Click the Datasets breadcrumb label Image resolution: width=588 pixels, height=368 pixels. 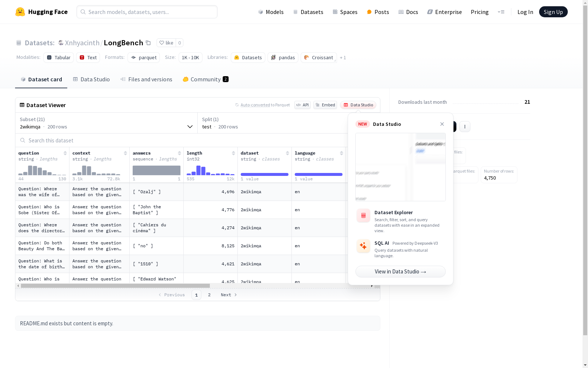pyautogui.click(x=40, y=43)
